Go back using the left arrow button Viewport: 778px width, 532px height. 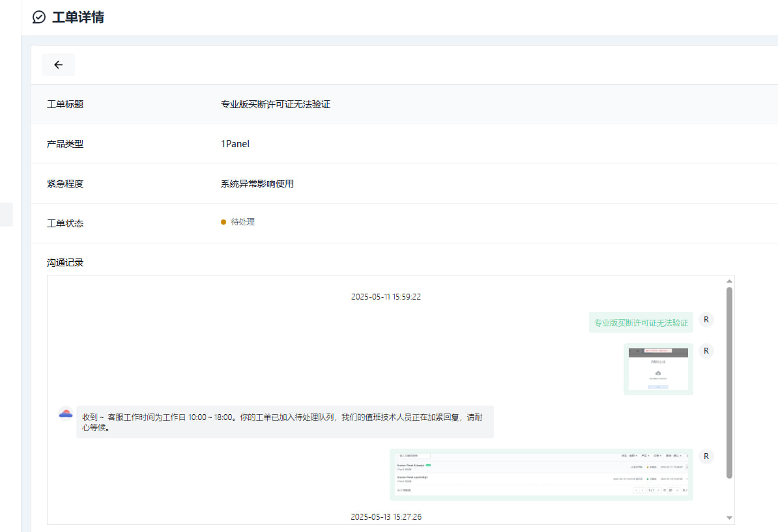click(58, 65)
